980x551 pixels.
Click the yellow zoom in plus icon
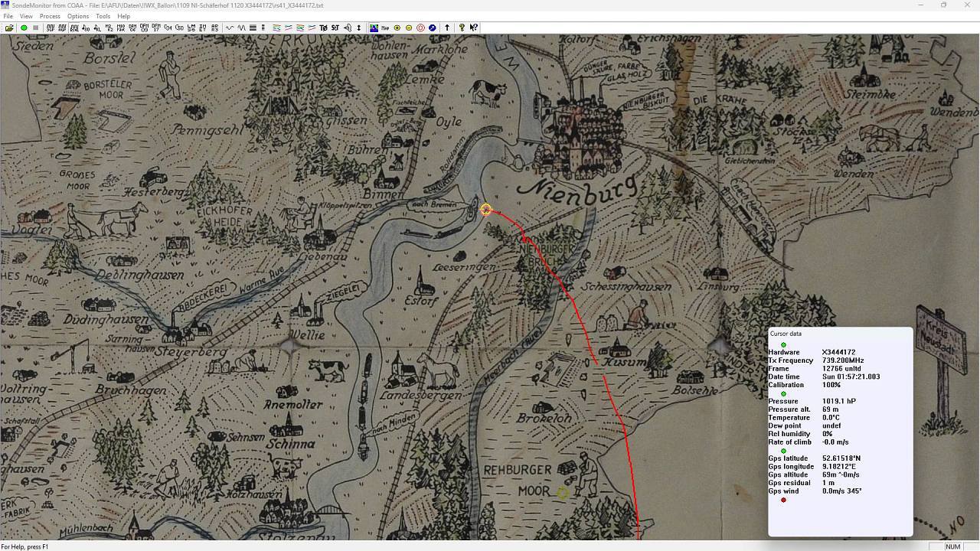point(397,28)
